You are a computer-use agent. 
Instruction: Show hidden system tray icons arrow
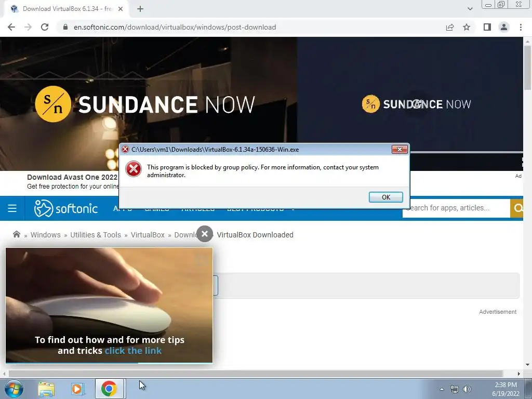pyautogui.click(x=442, y=389)
